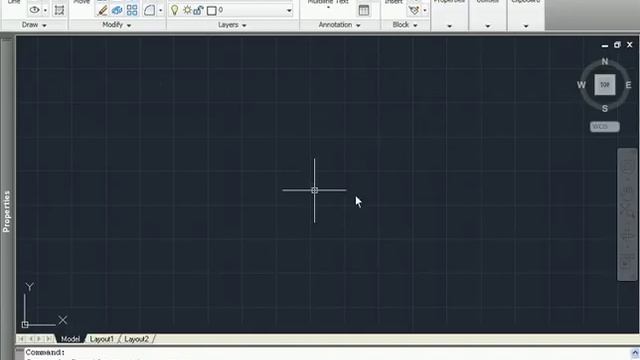Expand the Block panel title
The image size is (640, 360).
tap(405, 25)
